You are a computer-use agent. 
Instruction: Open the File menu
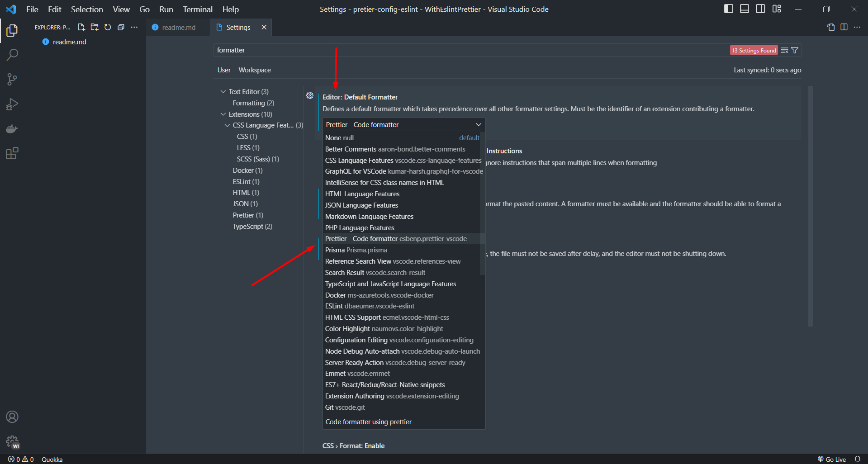coord(32,9)
